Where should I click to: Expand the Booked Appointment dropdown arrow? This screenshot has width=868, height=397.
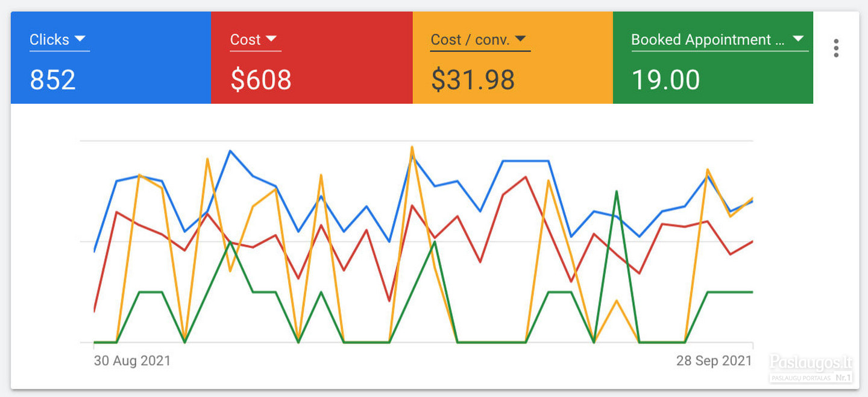tap(798, 39)
